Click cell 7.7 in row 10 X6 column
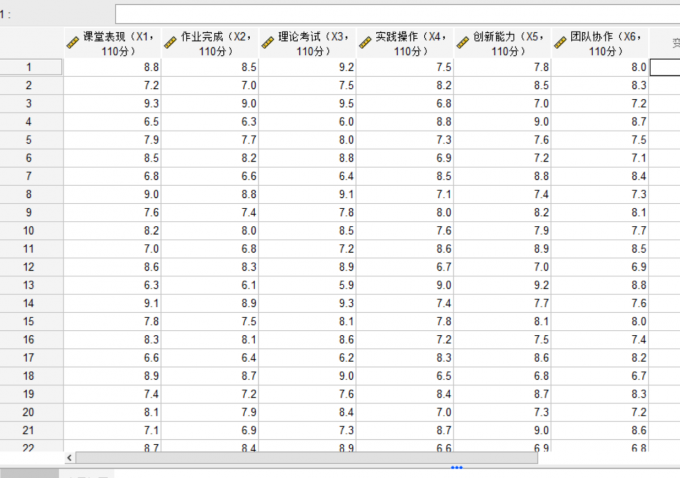The image size is (680, 478). click(600, 231)
